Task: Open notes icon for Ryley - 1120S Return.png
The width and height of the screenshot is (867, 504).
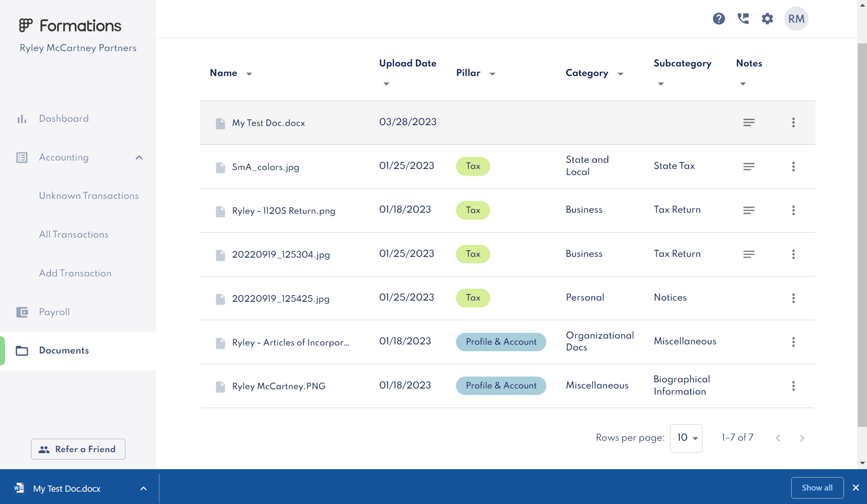Action: point(749,210)
